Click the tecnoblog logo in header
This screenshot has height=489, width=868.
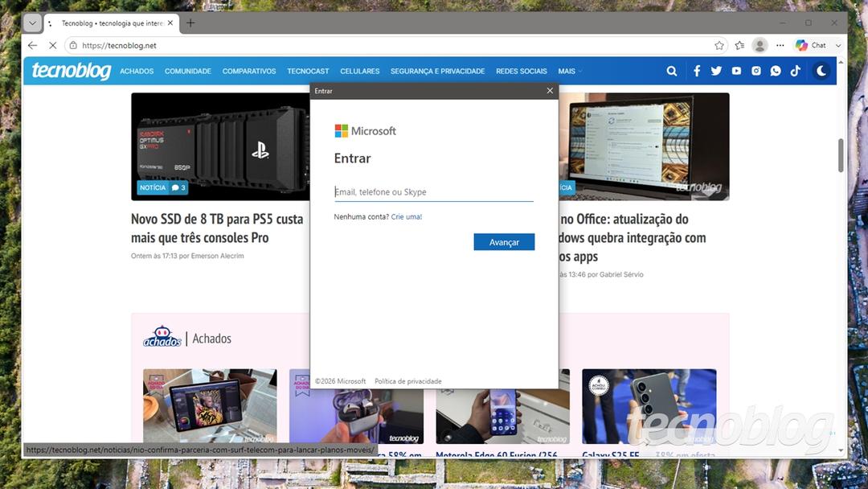(72, 71)
